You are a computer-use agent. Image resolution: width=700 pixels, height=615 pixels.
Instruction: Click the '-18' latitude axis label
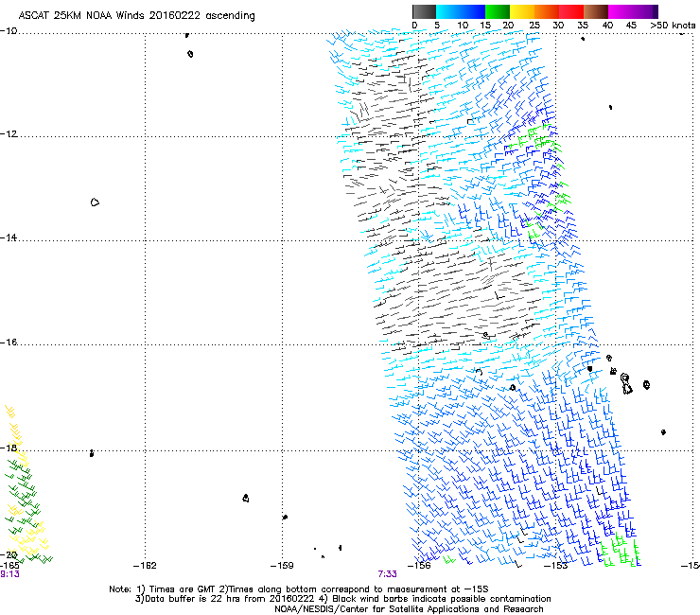point(9,448)
